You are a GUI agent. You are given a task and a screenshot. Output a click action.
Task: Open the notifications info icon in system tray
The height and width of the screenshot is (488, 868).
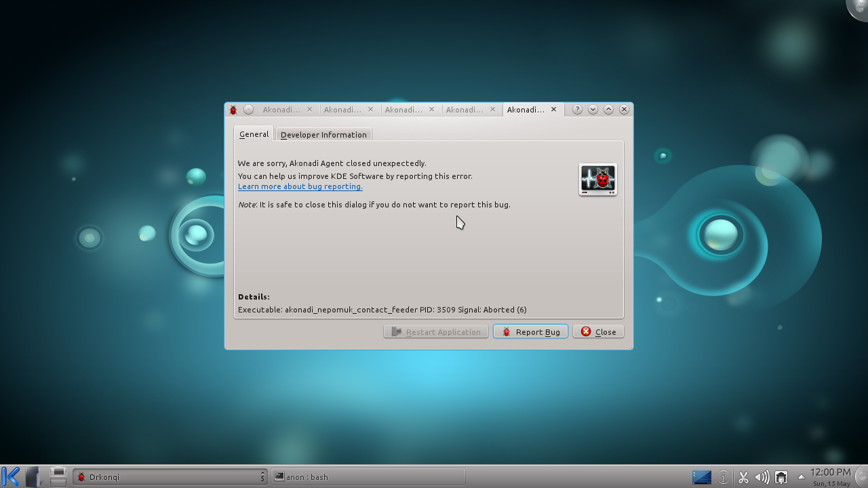point(724,477)
